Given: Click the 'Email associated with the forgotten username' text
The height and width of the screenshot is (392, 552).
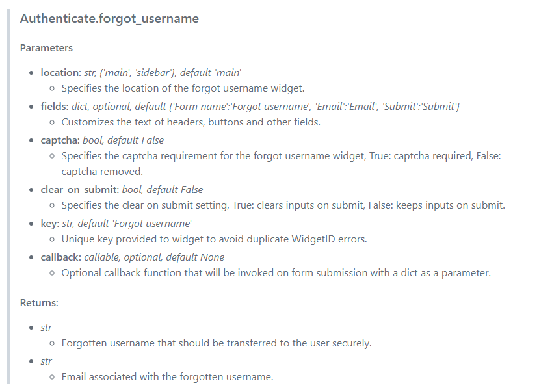Looking at the screenshot, I should click(x=167, y=377).
